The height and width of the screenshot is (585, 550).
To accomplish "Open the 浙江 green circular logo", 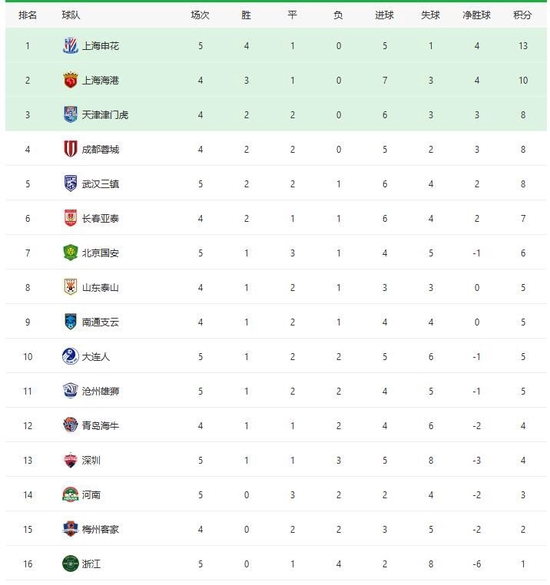I will pyautogui.click(x=70, y=563).
